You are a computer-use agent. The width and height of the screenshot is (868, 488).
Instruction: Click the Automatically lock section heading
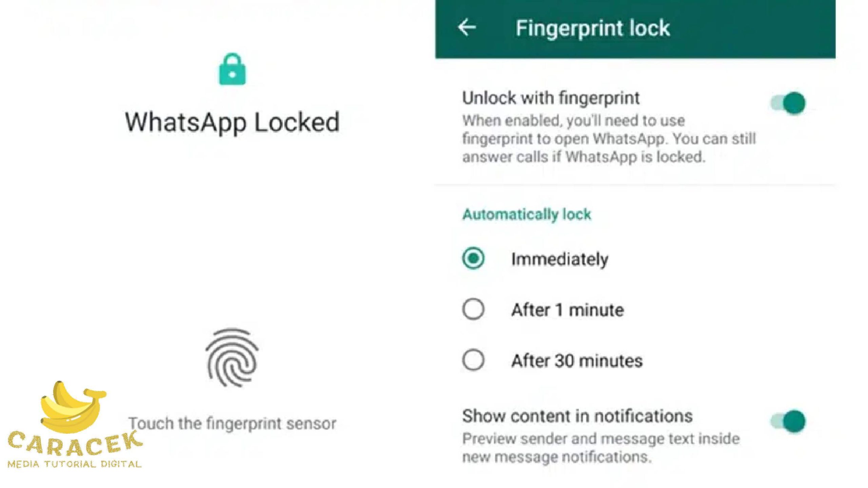coord(527,215)
